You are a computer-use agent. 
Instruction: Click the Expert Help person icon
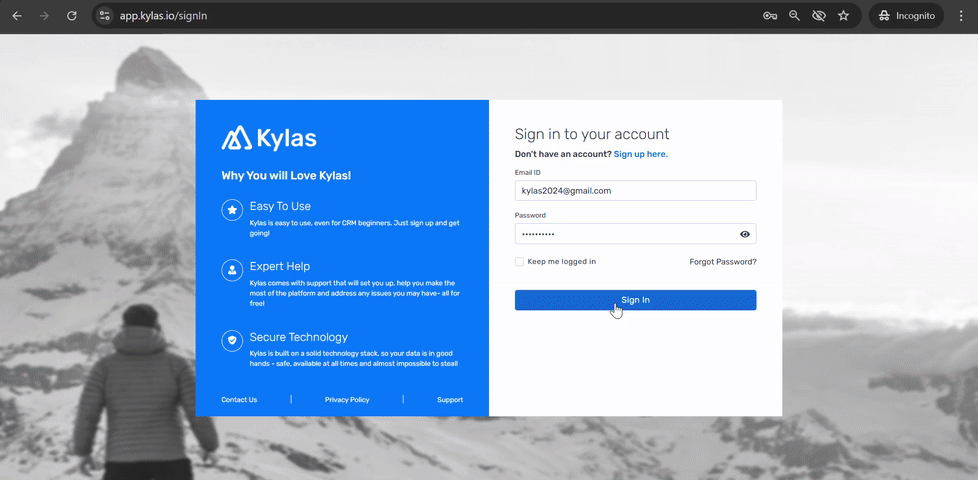click(x=232, y=270)
